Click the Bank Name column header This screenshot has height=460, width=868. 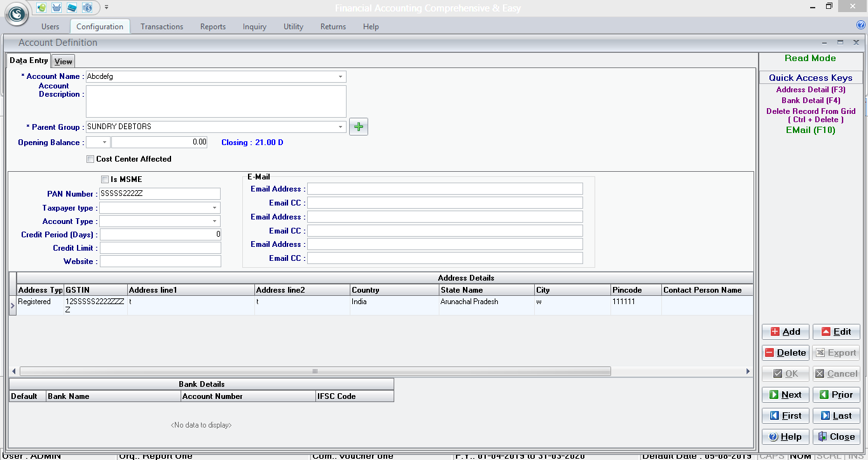coord(114,396)
